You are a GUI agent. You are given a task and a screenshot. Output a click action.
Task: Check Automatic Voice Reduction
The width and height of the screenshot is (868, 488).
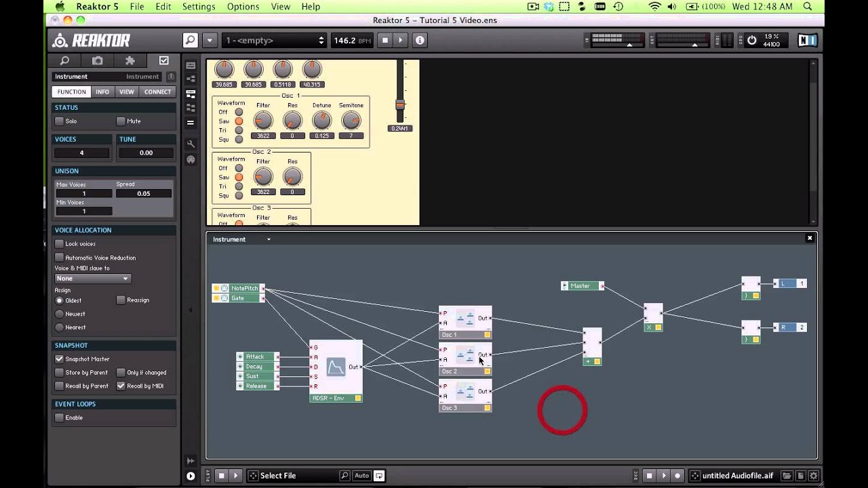[60, 258]
